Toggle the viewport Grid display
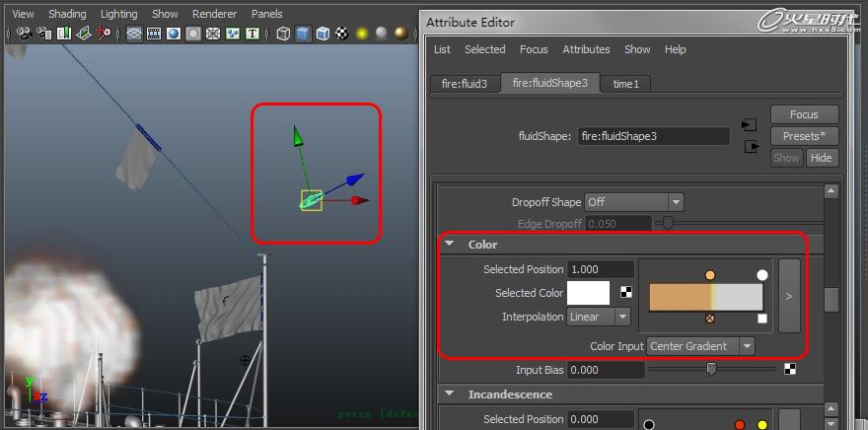The image size is (868, 430). [x=134, y=34]
